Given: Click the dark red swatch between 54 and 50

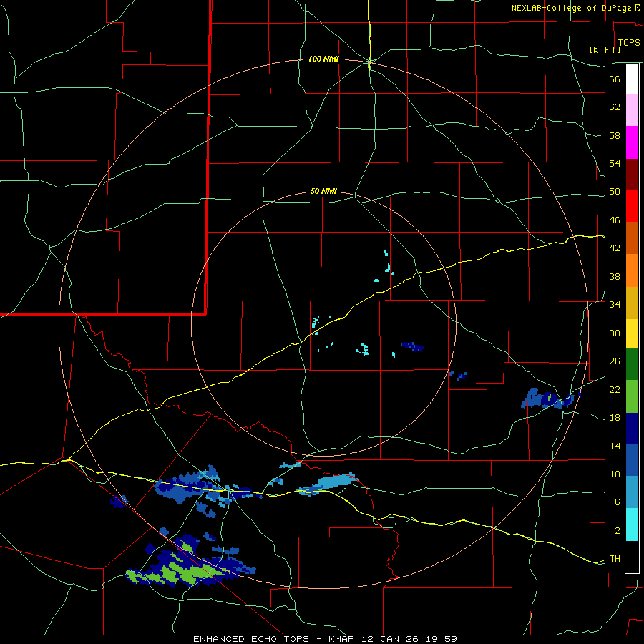Looking at the screenshot, I should coord(632,175).
